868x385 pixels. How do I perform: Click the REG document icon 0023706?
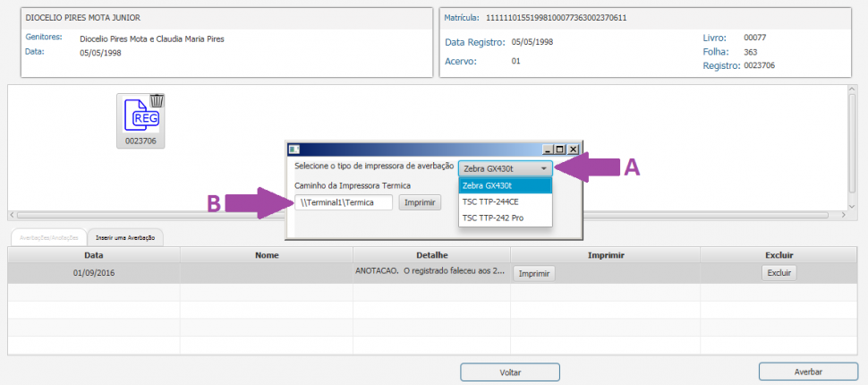[x=140, y=117]
